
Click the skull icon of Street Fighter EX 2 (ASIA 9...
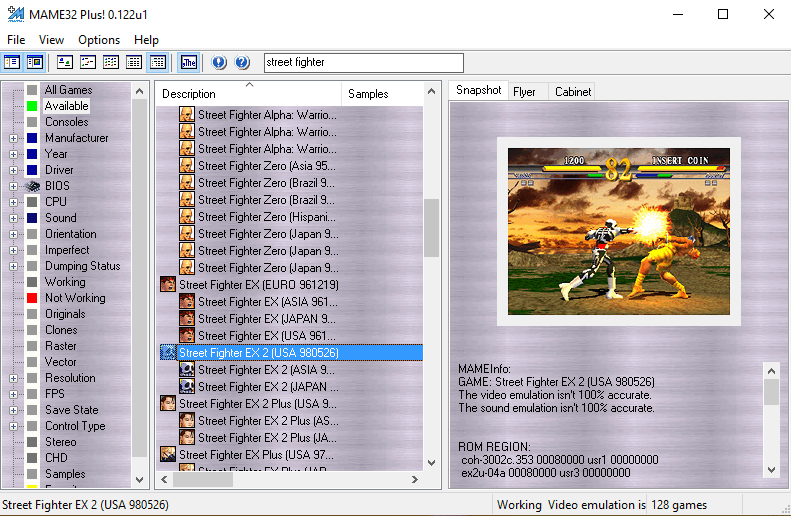[x=187, y=369]
